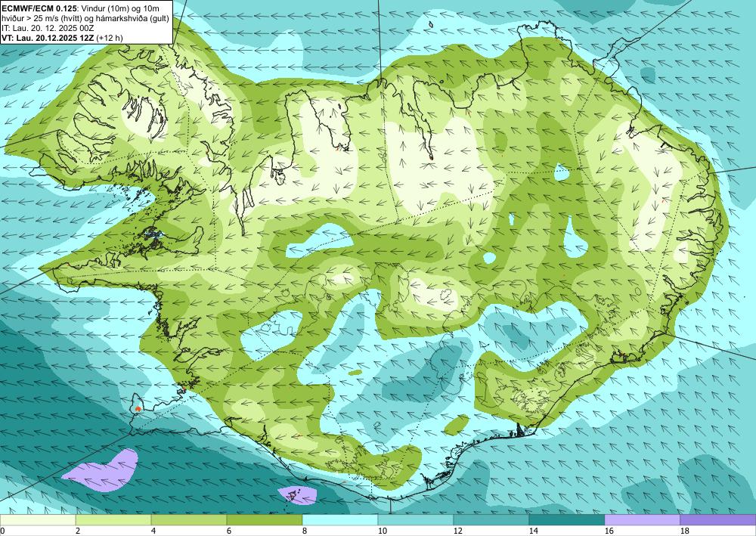
Task: Click the title line 'ECMWF/ECM 0.125: Vindur (10m) og 10m'
Action: click(81, 8)
